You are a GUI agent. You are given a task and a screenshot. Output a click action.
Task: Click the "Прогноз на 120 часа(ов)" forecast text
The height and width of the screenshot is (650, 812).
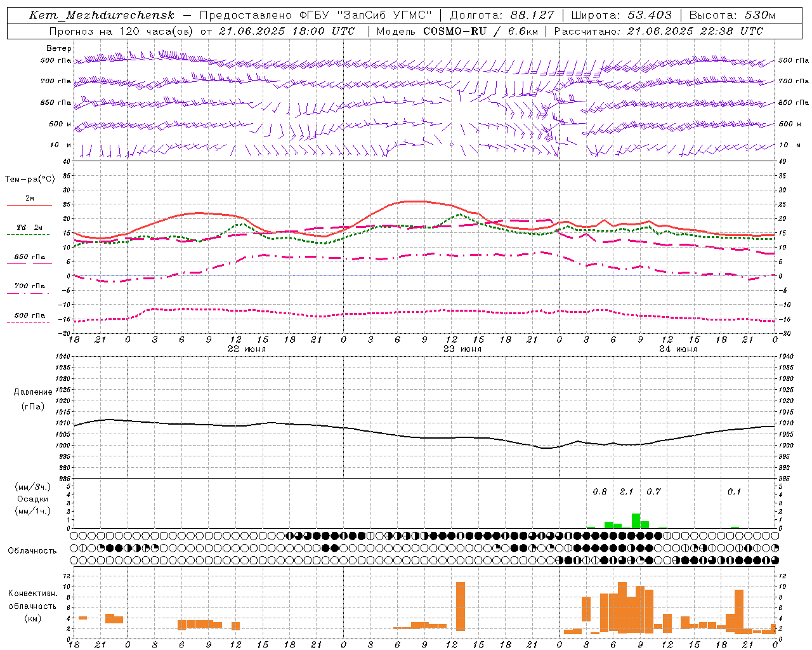pos(121,31)
